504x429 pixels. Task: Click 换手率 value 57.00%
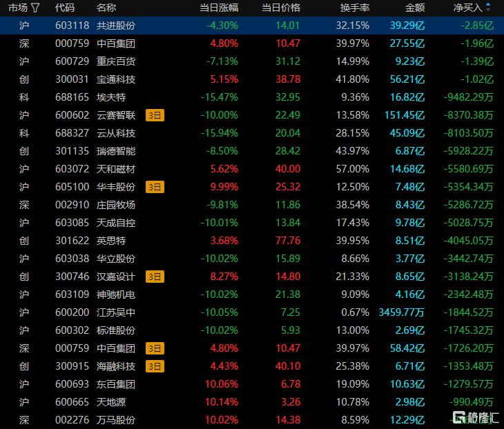pyautogui.click(x=353, y=169)
